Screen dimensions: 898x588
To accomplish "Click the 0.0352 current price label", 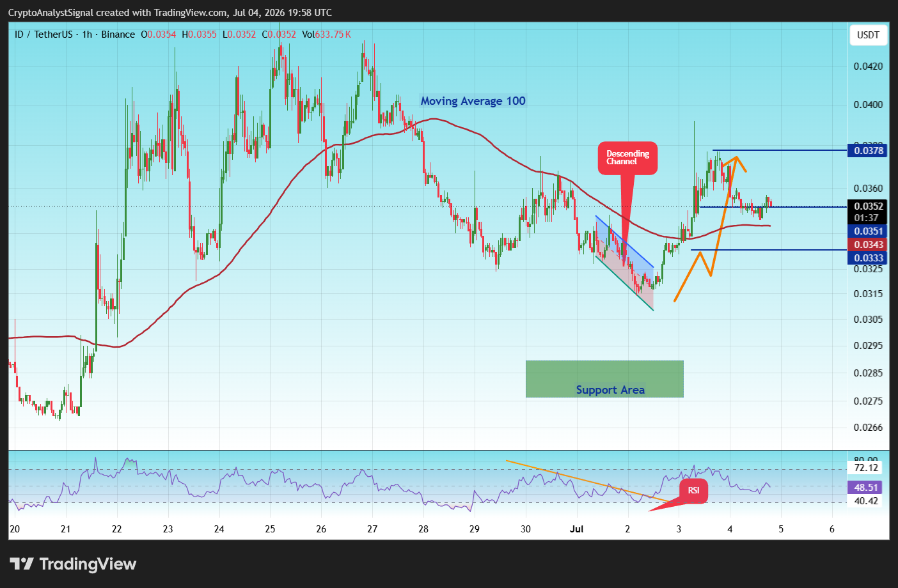I will pos(868,206).
